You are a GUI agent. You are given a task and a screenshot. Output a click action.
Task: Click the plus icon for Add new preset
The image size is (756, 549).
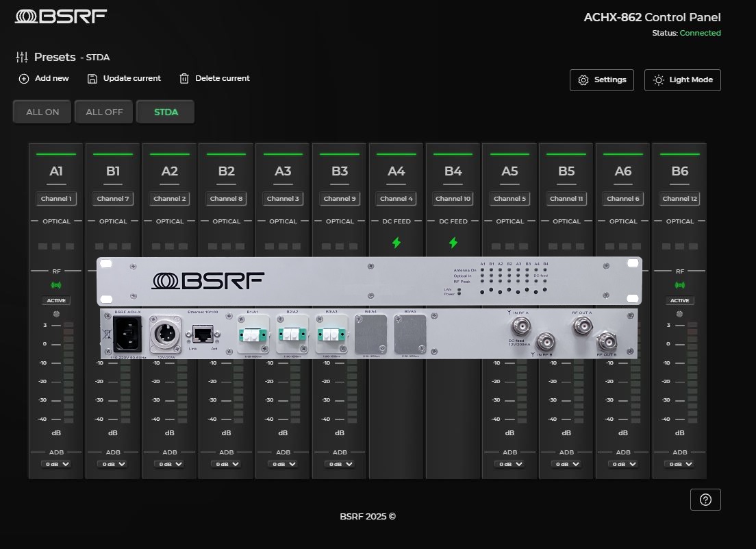coord(24,79)
